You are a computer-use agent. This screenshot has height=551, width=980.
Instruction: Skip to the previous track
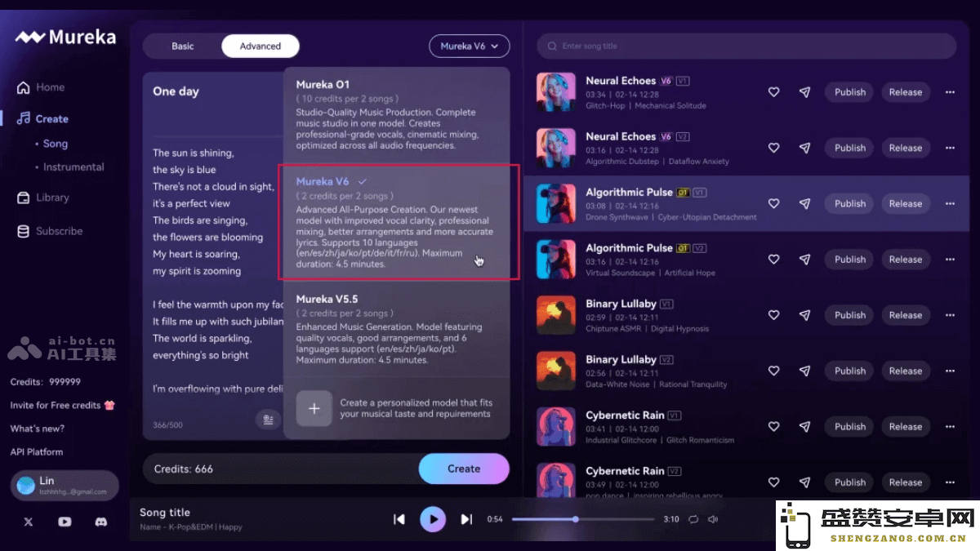click(399, 519)
